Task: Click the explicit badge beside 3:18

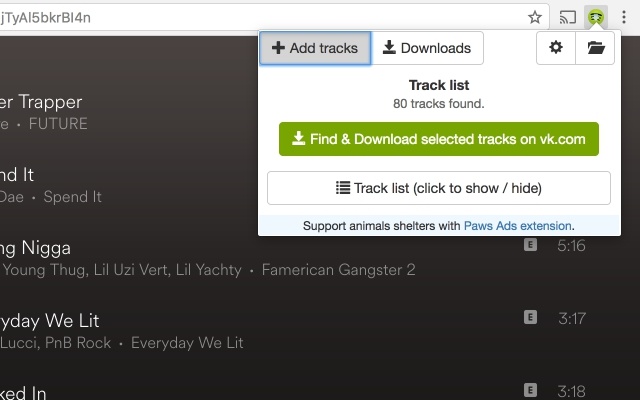Action: click(530, 390)
